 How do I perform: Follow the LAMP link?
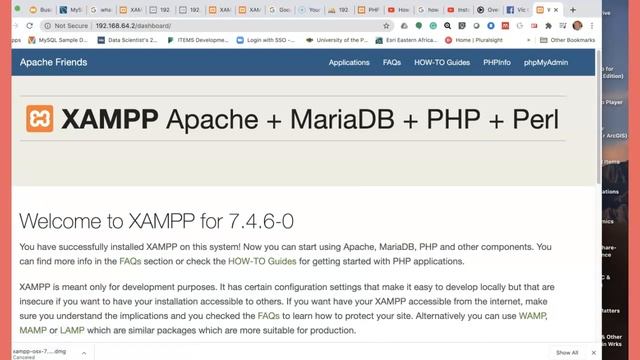72,330
